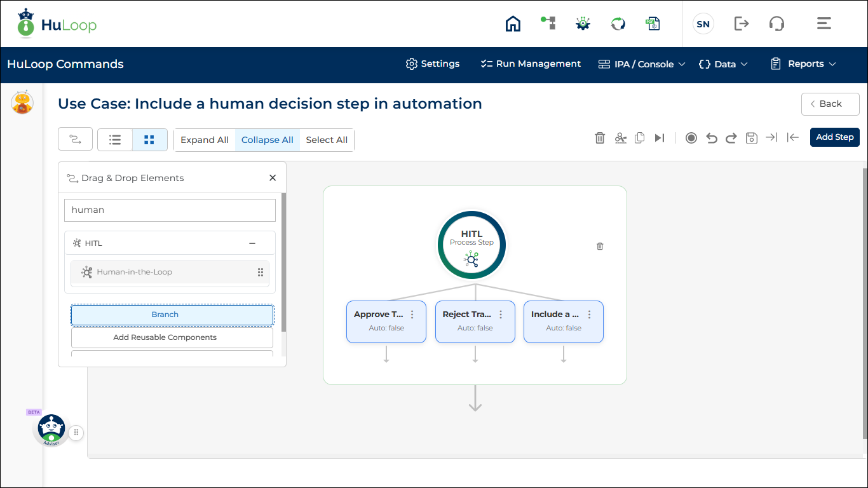This screenshot has width=868, height=488.
Task: Click the Add Step button
Action: pyautogui.click(x=834, y=137)
